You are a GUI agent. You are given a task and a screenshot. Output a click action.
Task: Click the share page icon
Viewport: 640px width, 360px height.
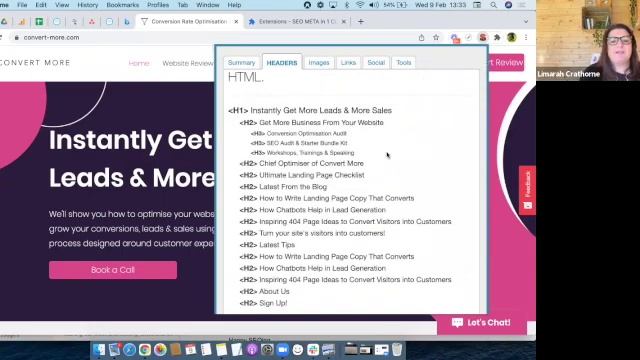421,38
